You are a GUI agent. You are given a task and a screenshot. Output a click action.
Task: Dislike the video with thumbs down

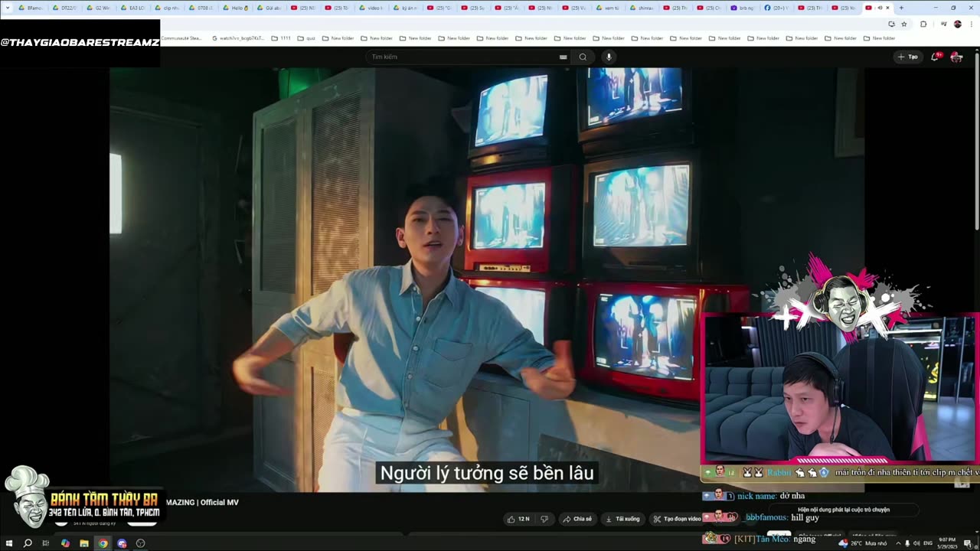pos(544,519)
